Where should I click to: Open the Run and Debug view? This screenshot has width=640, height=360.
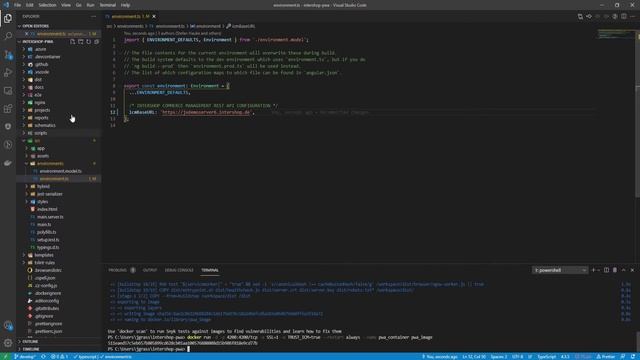(8, 73)
